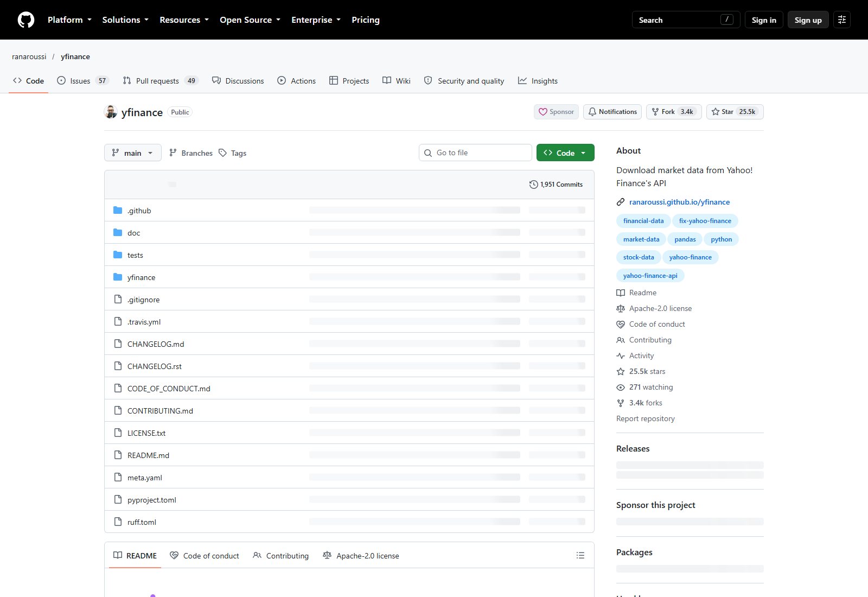Switch to the Issues tab
Image resolution: width=868 pixels, height=597 pixels.
point(83,81)
